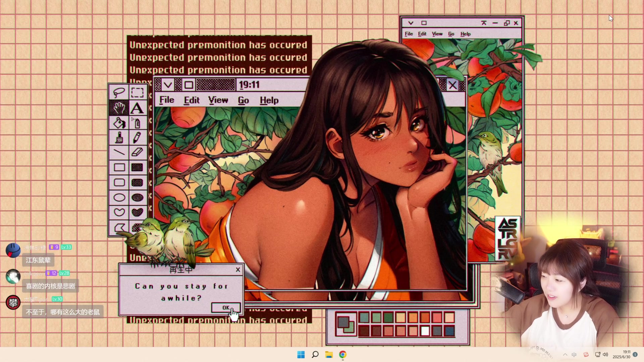The height and width of the screenshot is (362, 644).
Task: Select the hollow Polygon shape tool
Action: tap(119, 228)
